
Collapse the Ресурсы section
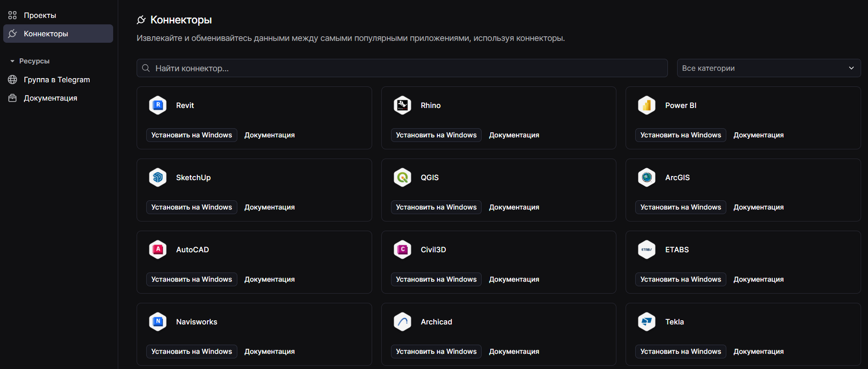tap(29, 61)
